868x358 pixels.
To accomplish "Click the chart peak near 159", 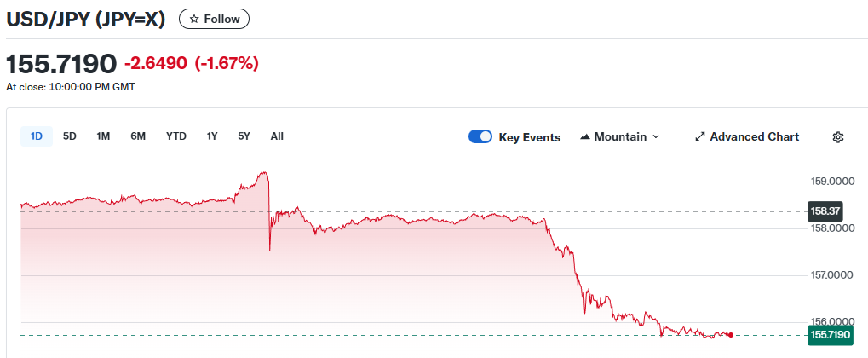I will (x=266, y=173).
